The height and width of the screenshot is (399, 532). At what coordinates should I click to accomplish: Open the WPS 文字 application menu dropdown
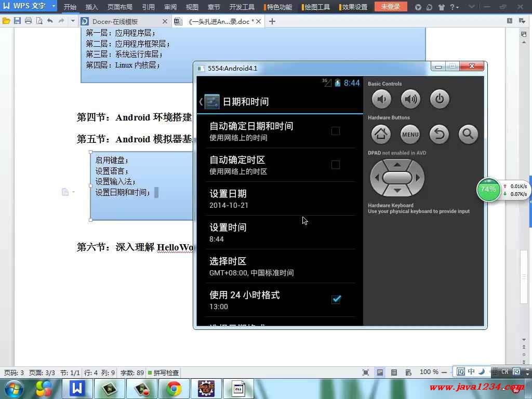pos(54,6)
